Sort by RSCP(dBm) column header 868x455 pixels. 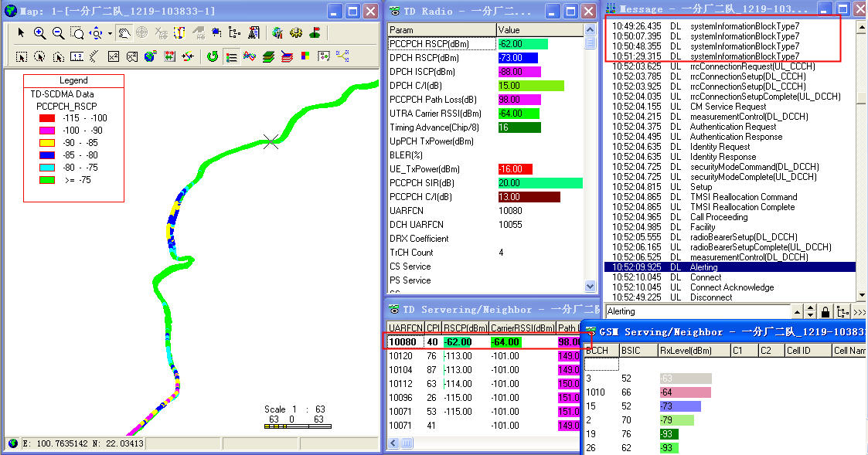(x=465, y=328)
